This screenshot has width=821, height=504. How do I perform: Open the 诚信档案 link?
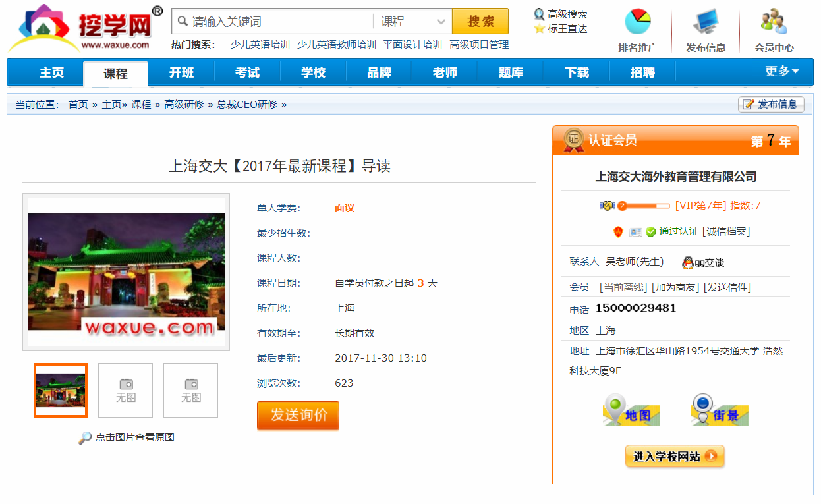pyautogui.click(x=726, y=231)
